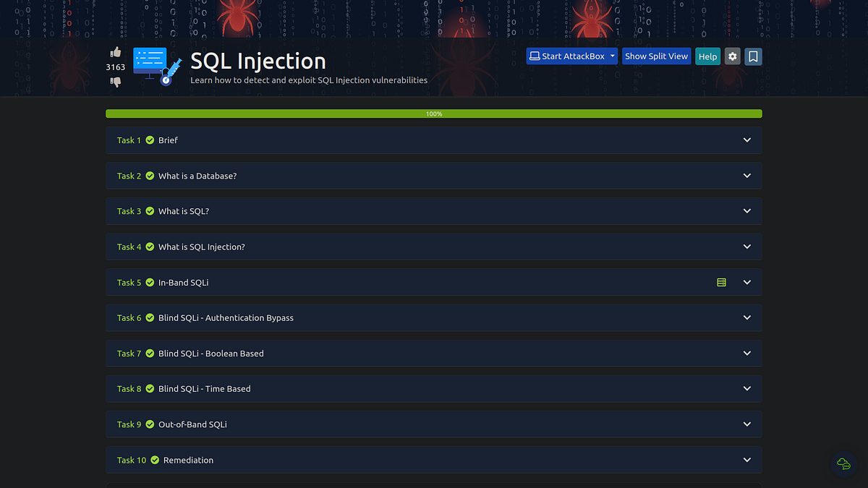
Task: Expand the Task 1 Brief section
Action: click(x=746, y=140)
